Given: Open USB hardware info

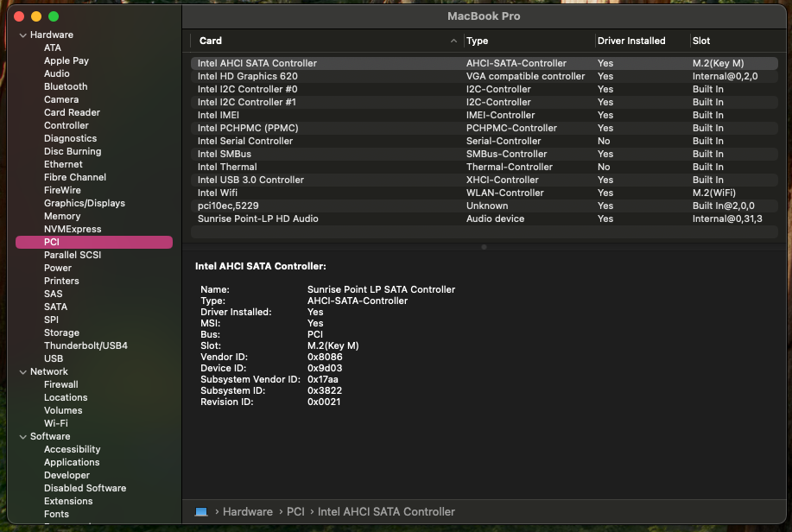Looking at the screenshot, I should click(54, 358).
